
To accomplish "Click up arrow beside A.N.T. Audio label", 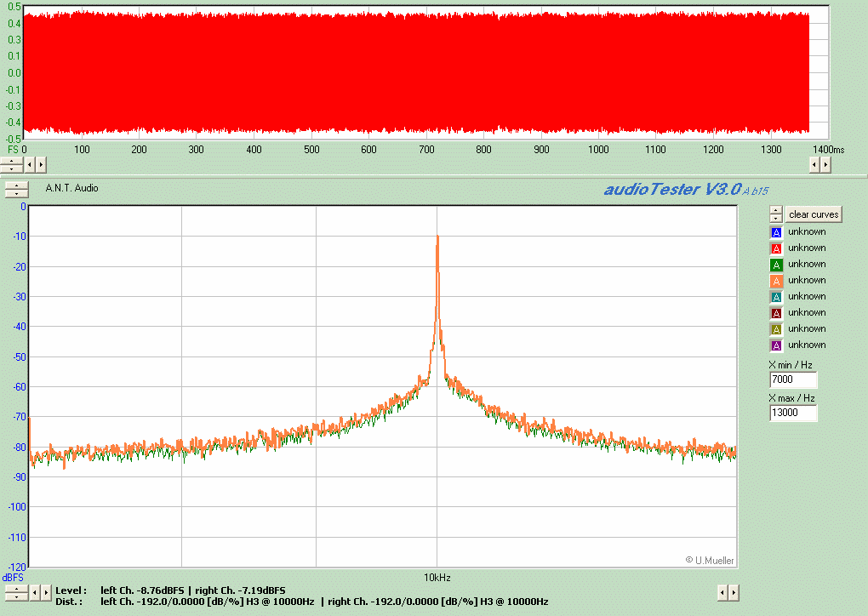I will [16, 185].
